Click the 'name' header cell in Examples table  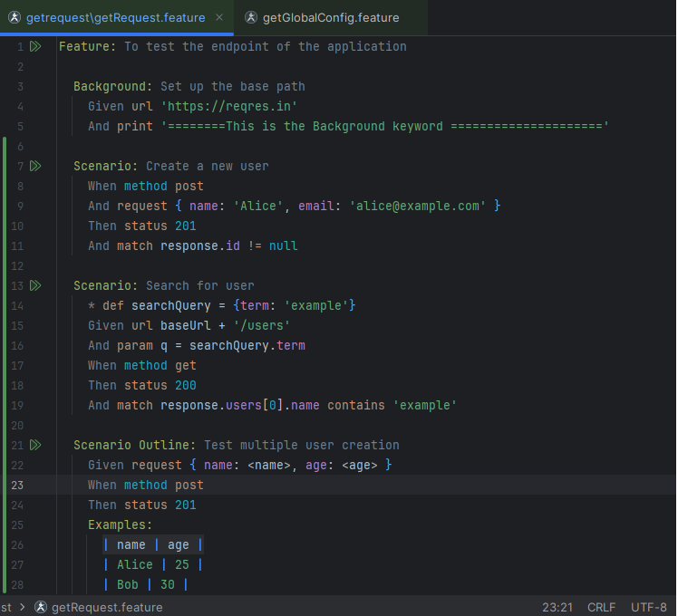(x=131, y=544)
